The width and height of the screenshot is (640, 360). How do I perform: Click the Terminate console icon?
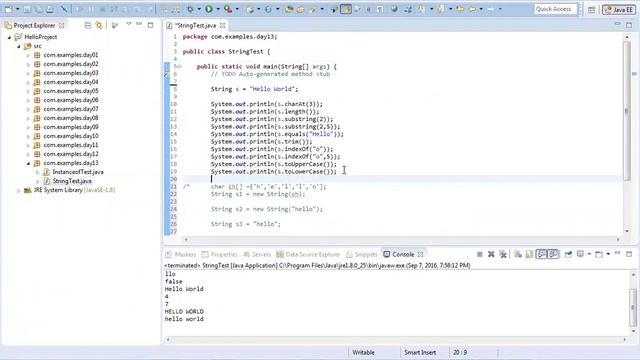point(480,254)
